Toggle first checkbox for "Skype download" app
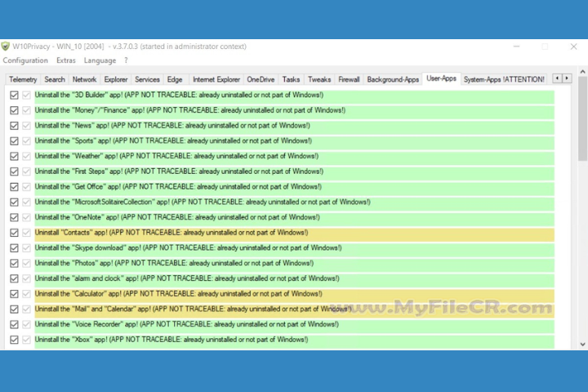588x392 pixels. click(x=14, y=248)
